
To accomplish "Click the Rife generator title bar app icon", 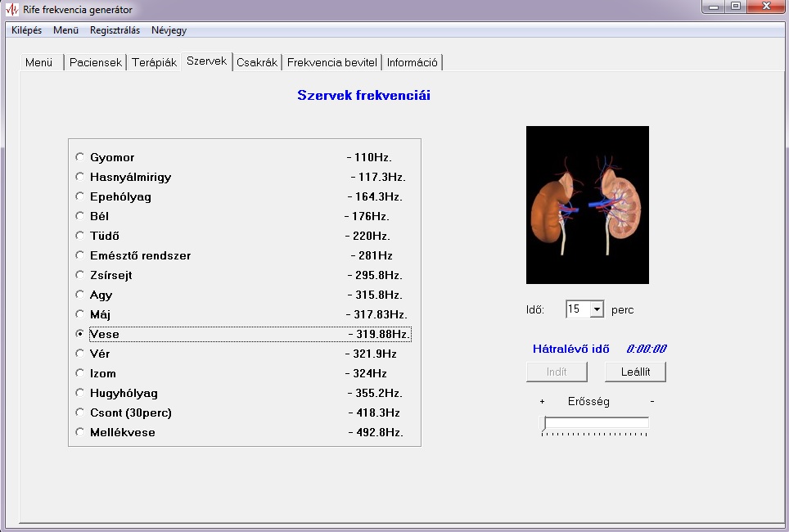I will tap(11, 9).
